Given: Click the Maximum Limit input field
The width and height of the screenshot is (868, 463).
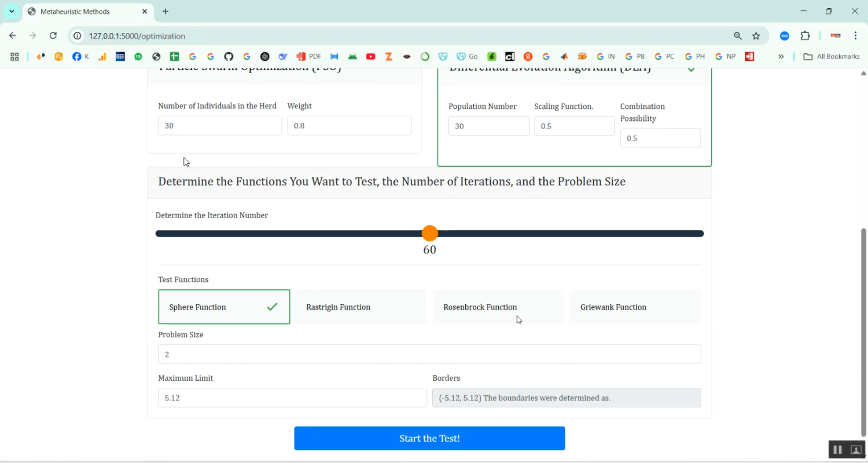Looking at the screenshot, I should (292, 398).
